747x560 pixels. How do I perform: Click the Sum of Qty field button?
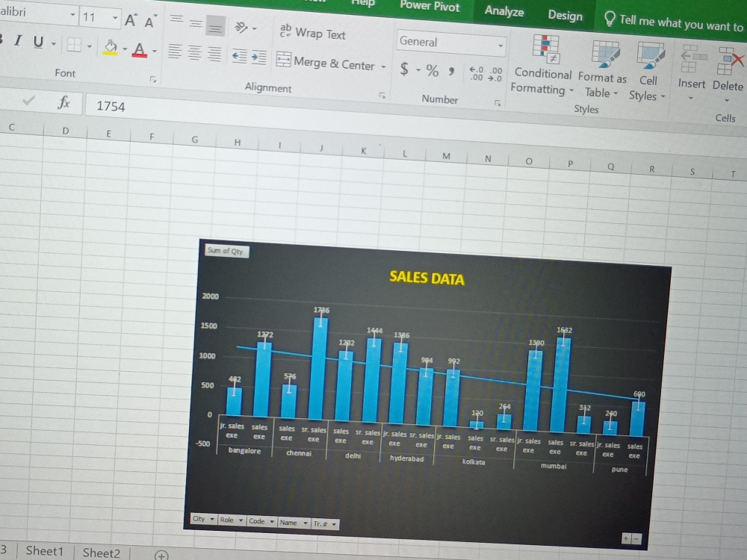[227, 251]
